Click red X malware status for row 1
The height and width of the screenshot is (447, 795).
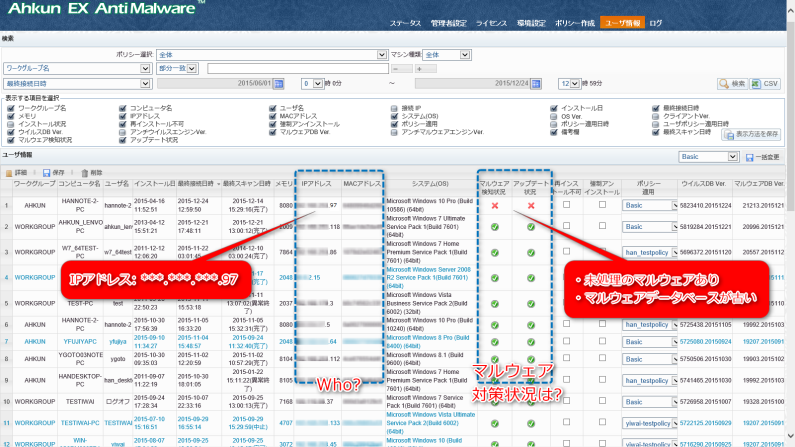[495, 206]
